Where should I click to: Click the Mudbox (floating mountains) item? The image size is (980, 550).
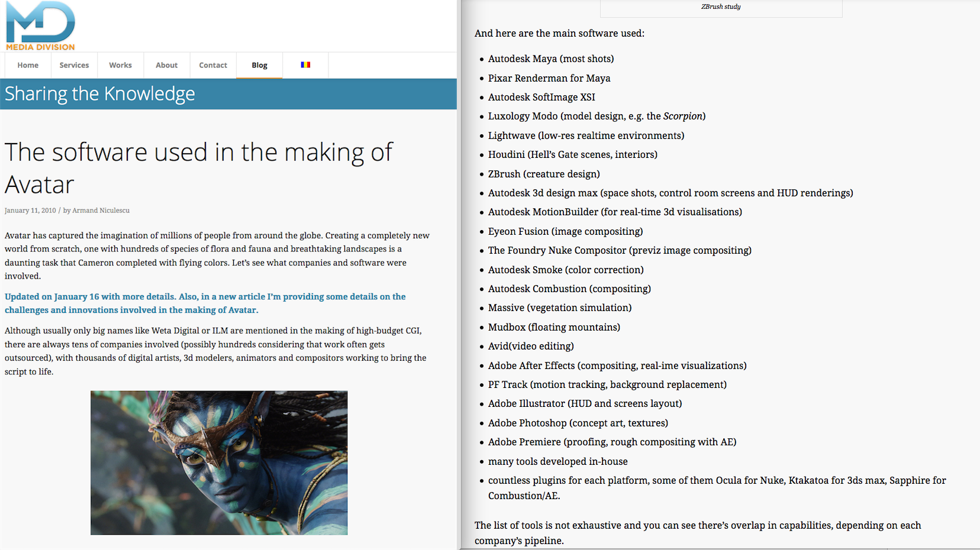pyautogui.click(x=554, y=327)
